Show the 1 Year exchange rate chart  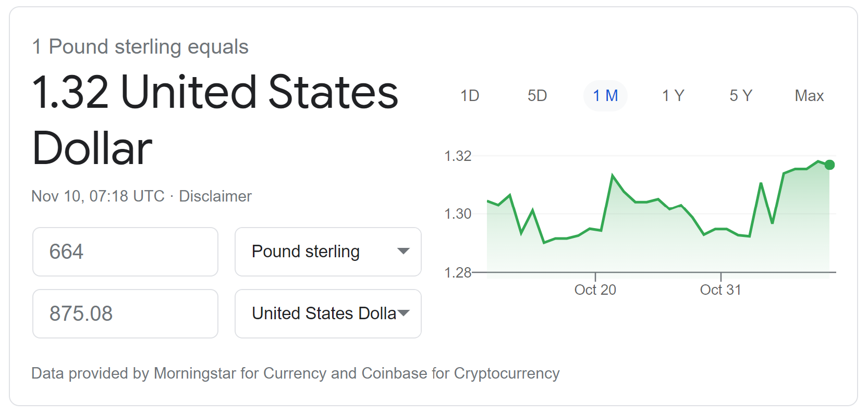[x=673, y=95]
